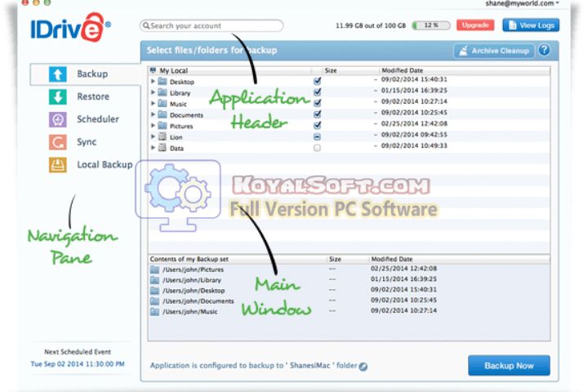This screenshot has width=588, height=392.
Task: Click the Desktop folder icon in tree
Action: [x=162, y=82]
